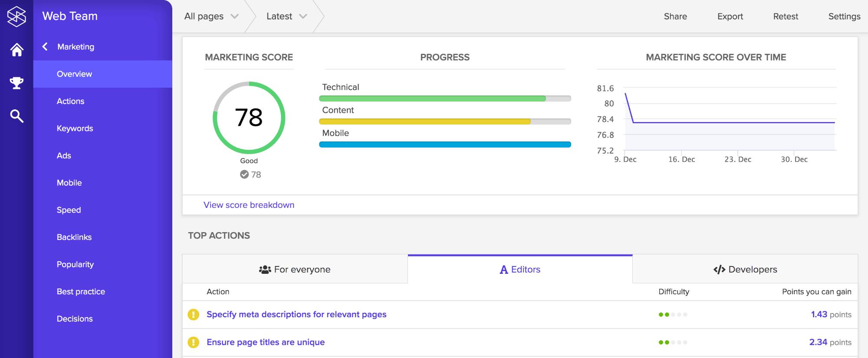
Task: Open Specify meta descriptions for relevant pages
Action: pos(296,315)
